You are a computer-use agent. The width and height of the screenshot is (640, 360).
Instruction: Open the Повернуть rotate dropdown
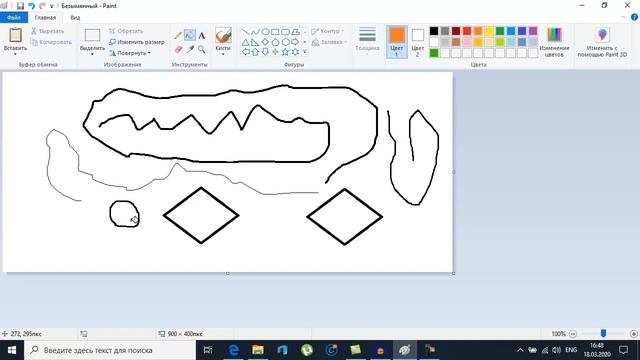(x=130, y=53)
